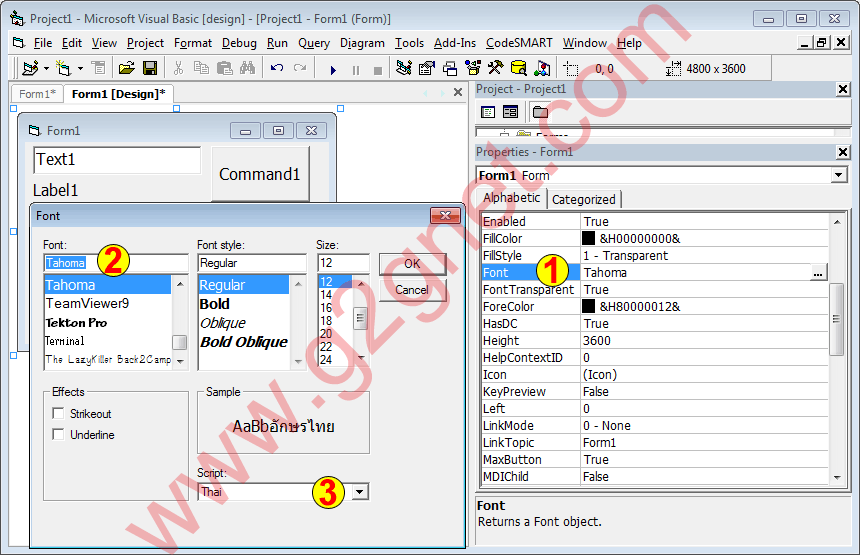Click the Copy toolbar icon
860x555 pixels.
tap(201, 69)
